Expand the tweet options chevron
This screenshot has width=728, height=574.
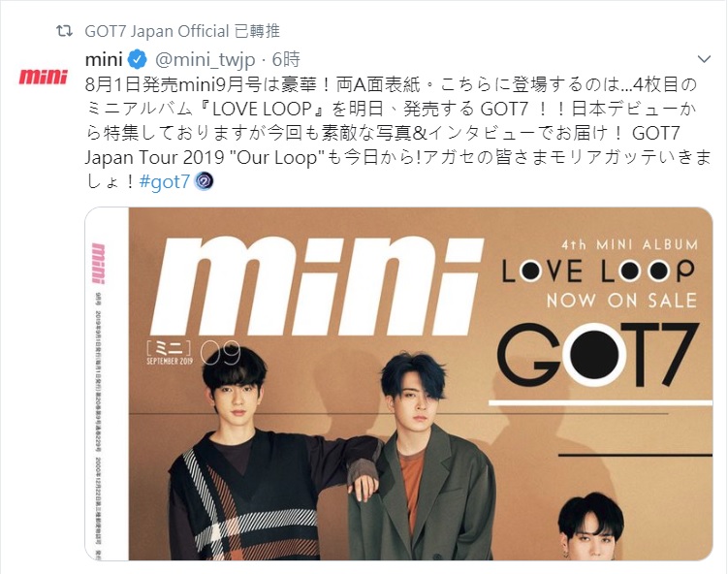[x=705, y=59]
